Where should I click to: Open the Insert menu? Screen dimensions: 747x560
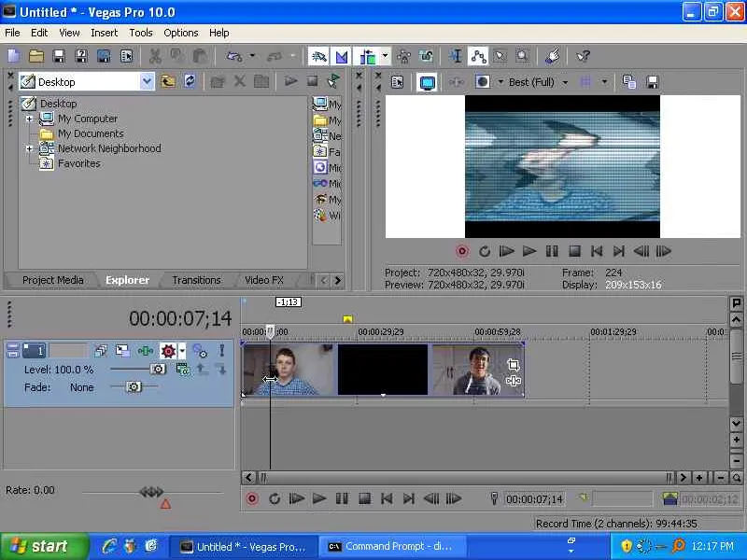coord(104,33)
